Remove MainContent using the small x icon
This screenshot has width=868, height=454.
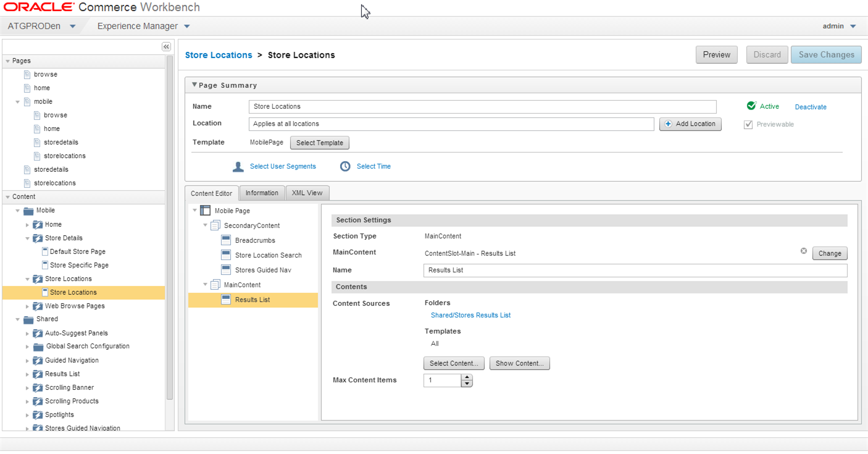[804, 251]
